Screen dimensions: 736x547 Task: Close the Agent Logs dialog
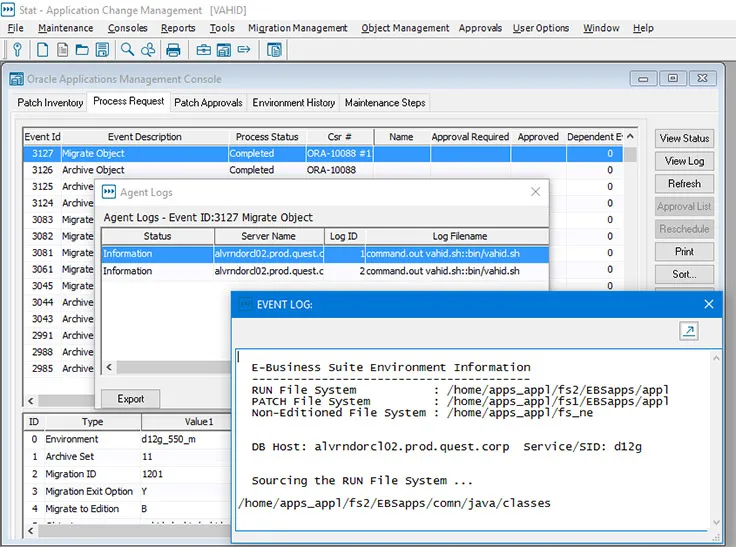pyautogui.click(x=536, y=192)
